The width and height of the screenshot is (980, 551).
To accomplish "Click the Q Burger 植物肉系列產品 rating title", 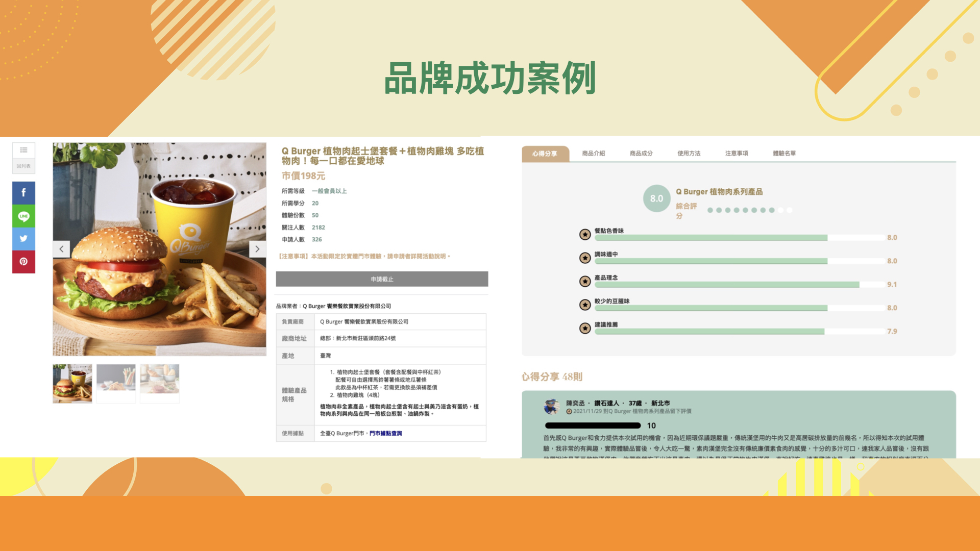I will coord(719,192).
